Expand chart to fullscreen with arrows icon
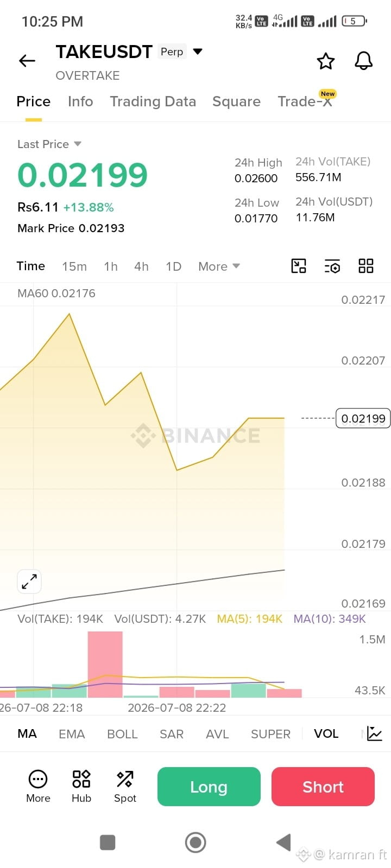 [x=29, y=582]
